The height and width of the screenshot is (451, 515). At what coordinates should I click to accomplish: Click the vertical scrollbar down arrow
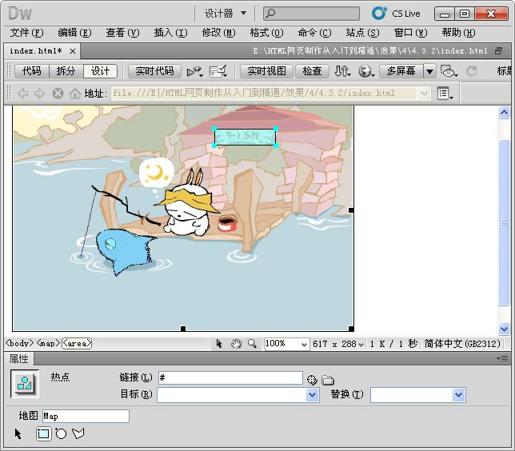pos(504,329)
